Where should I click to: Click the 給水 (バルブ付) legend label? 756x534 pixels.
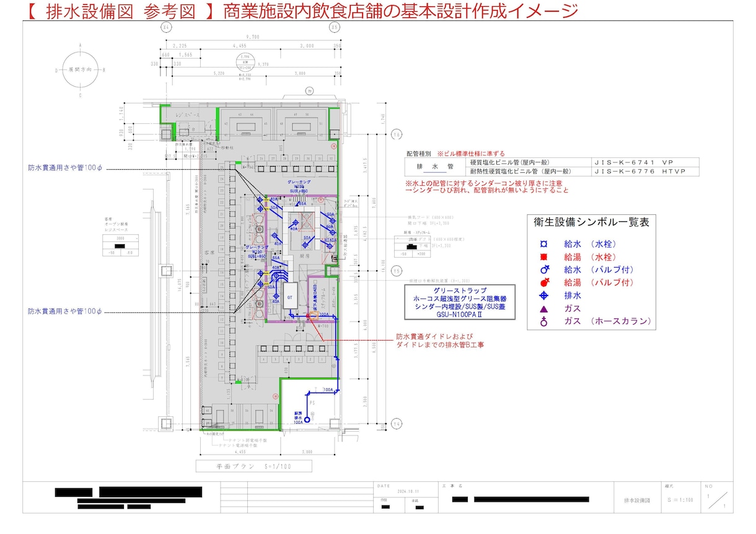point(599,269)
